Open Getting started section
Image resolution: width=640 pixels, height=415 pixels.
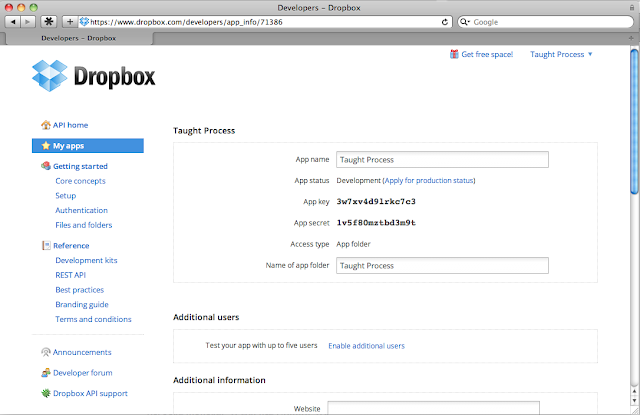pos(80,166)
